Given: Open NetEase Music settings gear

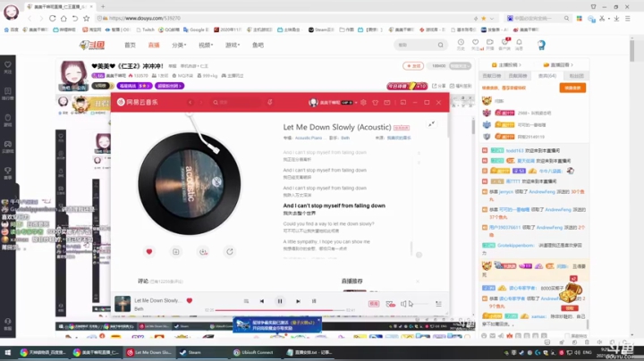Looking at the screenshot, I should [363, 102].
